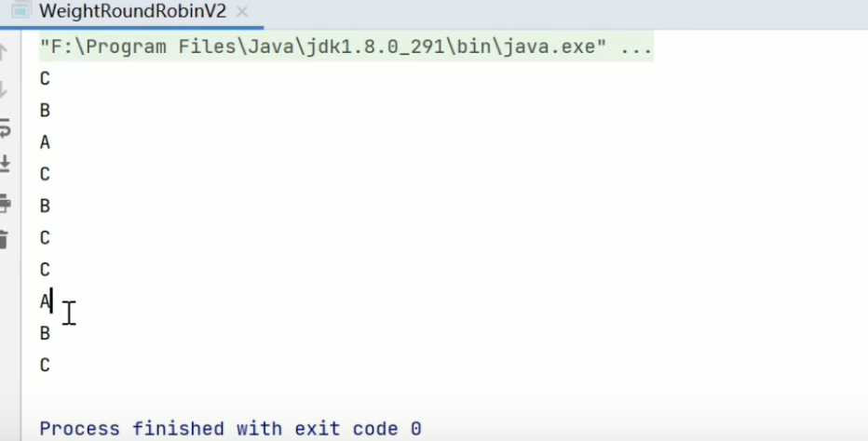Click the run configuration icon beside WeightRoundRobinV2
The width and height of the screenshot is (868, 441).
20,11
